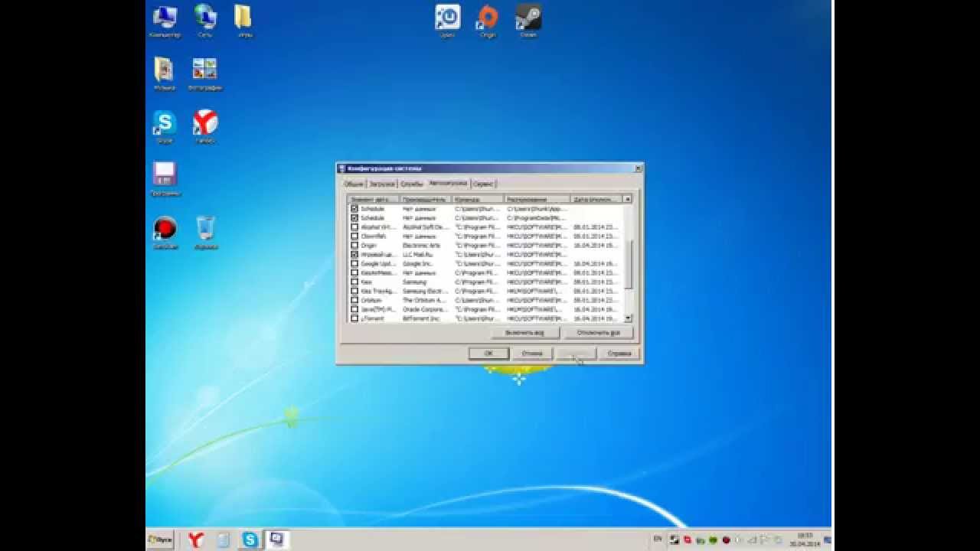Enable the Clownfish startup item checkbox

coord(354,236)
